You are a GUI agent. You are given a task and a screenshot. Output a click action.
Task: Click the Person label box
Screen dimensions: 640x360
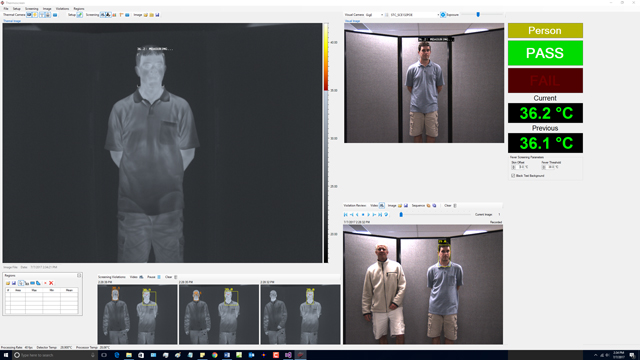coord(545,31)
